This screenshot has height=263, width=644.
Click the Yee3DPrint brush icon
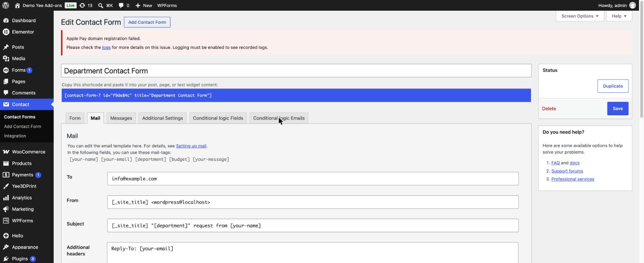point(6,186)
